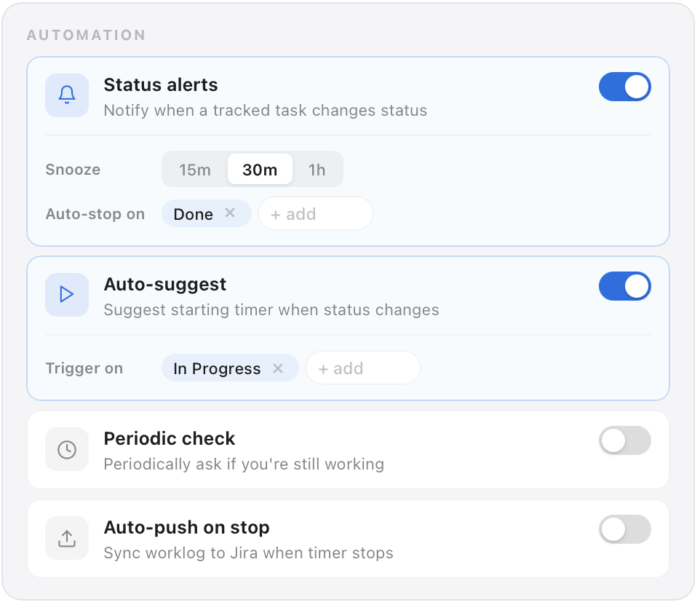This screenshot has height=610, width=700.
Task: Turn off the Auto-suggest switch
Action: coord(624,287)
